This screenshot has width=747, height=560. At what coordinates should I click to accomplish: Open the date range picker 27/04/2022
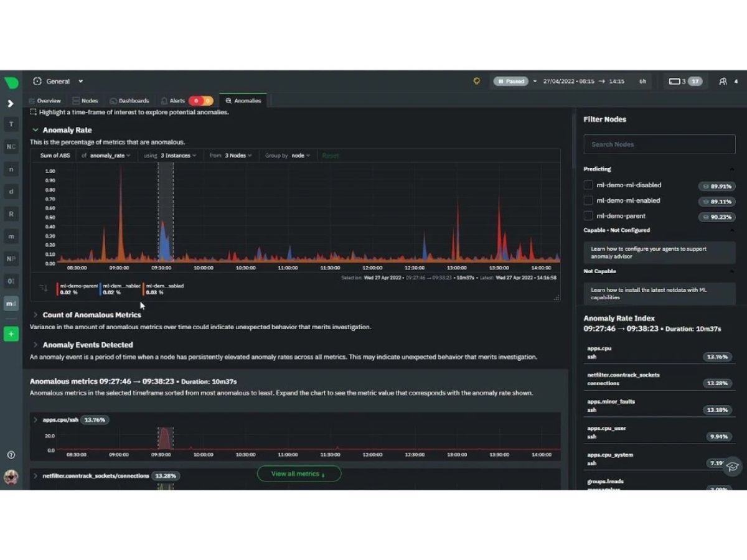tap(583, 82)
